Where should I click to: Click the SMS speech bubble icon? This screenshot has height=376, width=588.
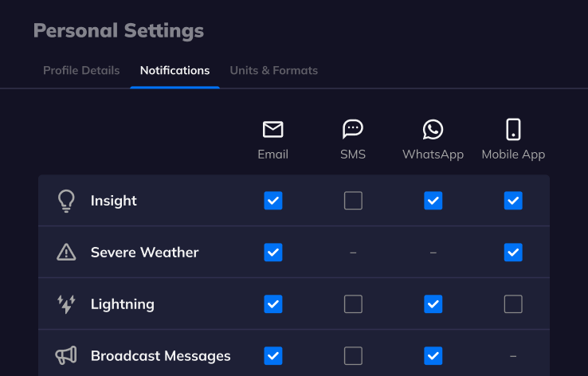click(x=353, y=129)
